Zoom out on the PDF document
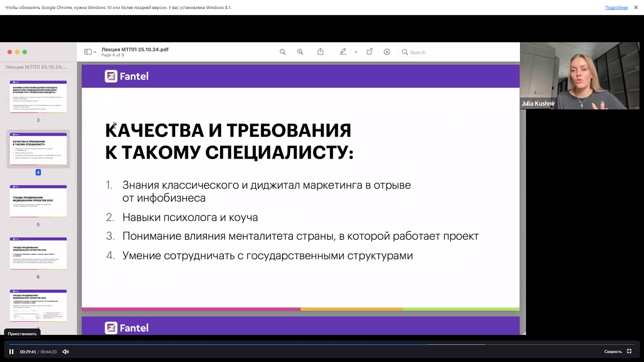Image resolution: width=644 pixels, height=362 pixels. (x=283, y=51)
